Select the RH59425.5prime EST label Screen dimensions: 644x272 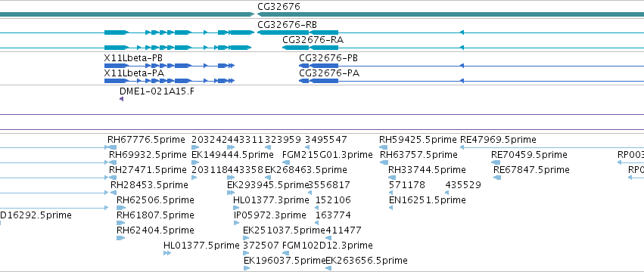(418, 140)
